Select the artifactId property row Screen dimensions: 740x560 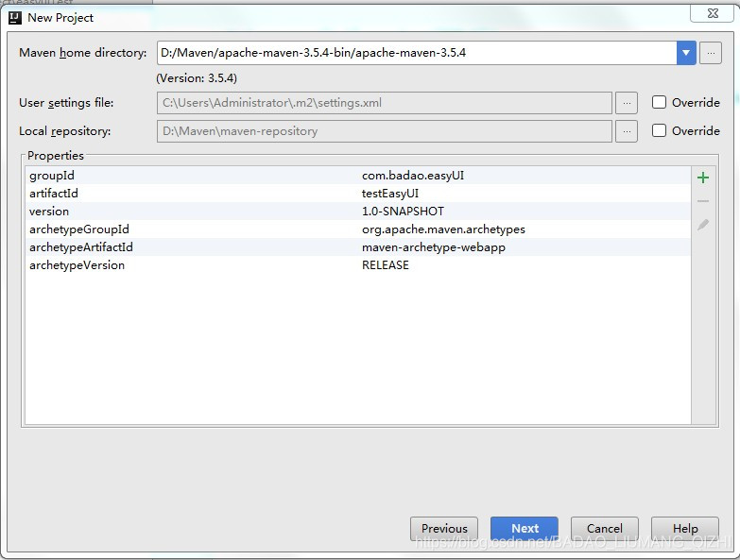click(x=358, y=194)
